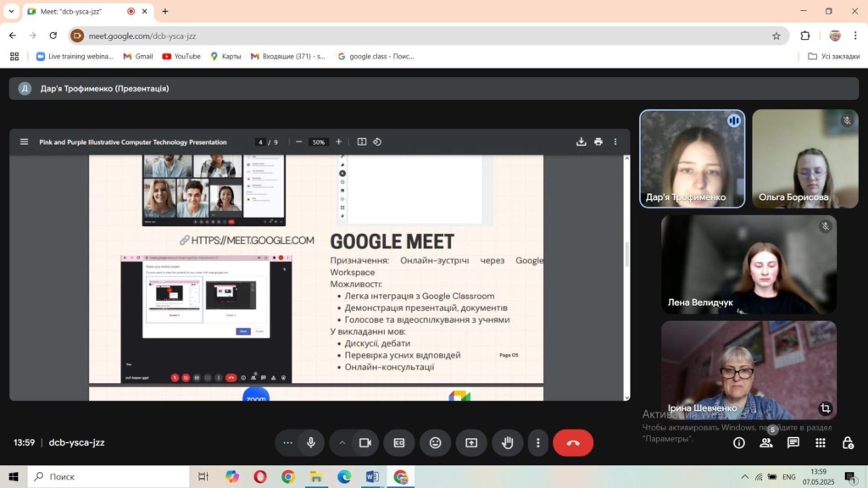Expand audio and video settings chevron
The image size is (868, 488).
[x=342, y=442]
